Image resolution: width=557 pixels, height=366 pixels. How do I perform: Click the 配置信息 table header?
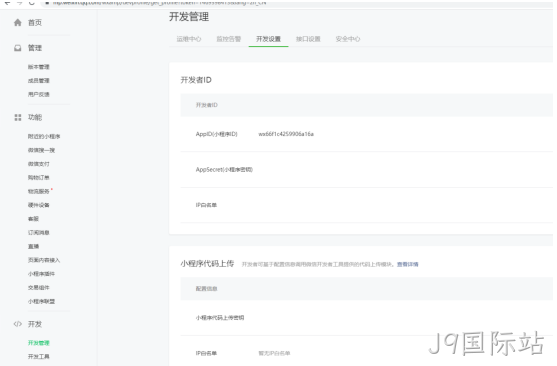pyautogui.click(x=206, y=289)
